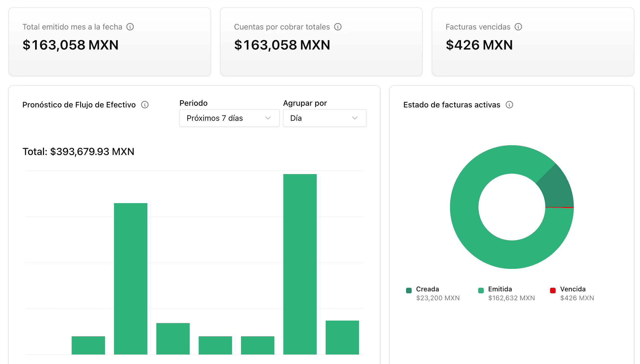The image size is (640, 364).
Task: Click info icon next to Estado de facturas activas
Action: point(509,105)
